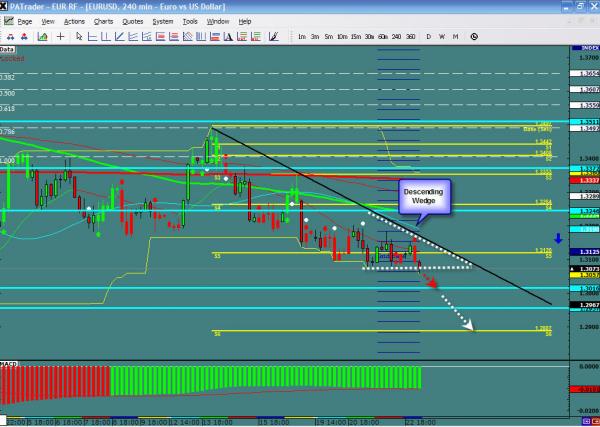Toggle the Daily (D) timeframe

[x=429, y=36]
